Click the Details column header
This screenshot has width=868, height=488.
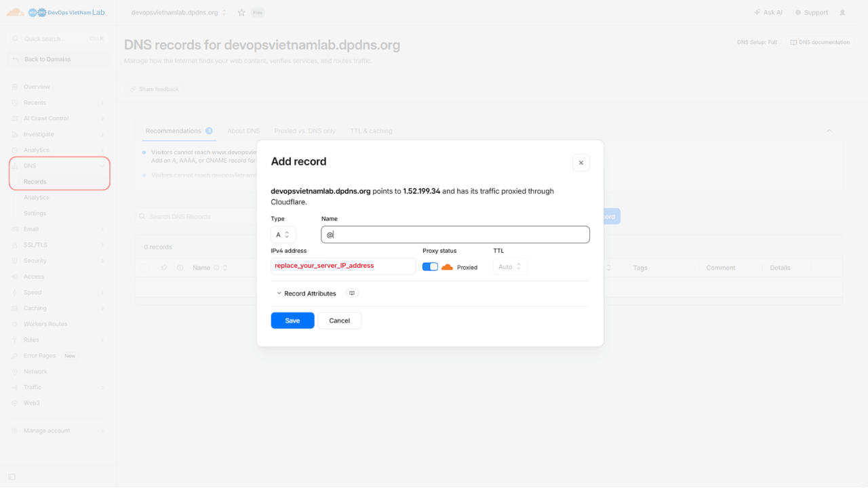[x=780, y=268]
